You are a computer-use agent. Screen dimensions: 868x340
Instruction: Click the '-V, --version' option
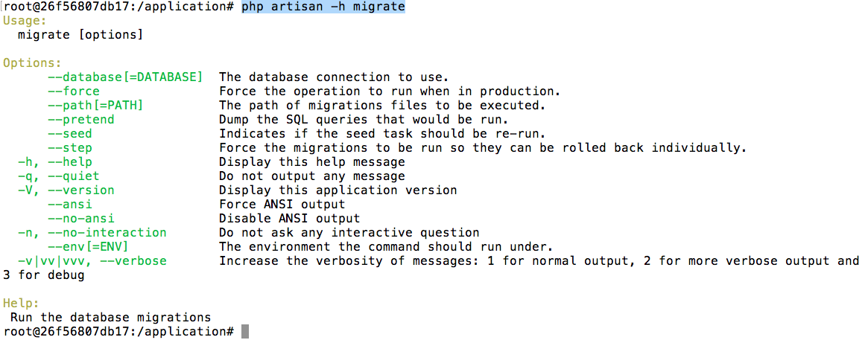tap(66, 190)
